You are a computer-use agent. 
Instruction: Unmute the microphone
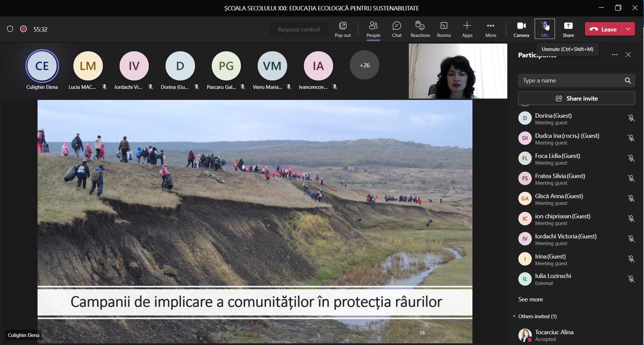[545, 29]
